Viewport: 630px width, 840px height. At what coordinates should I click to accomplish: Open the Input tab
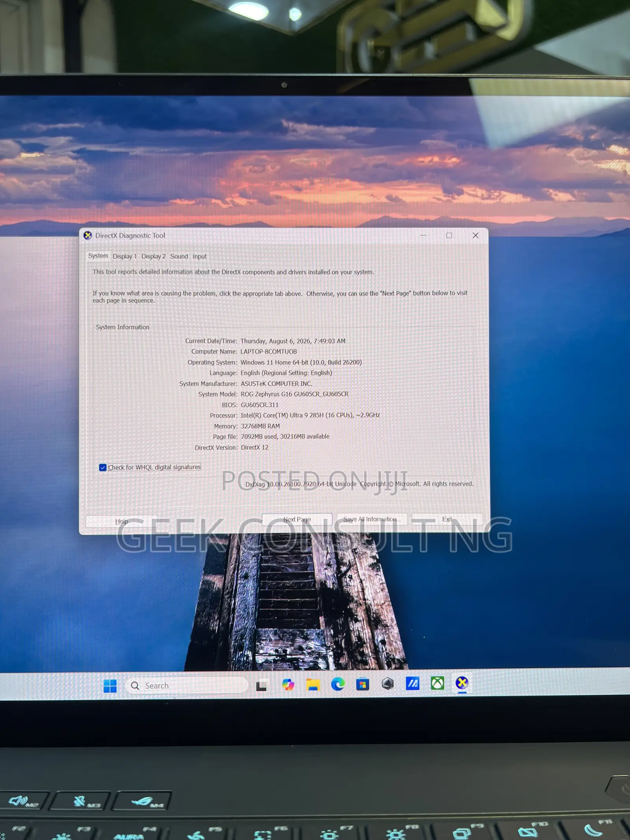(200, 256)
